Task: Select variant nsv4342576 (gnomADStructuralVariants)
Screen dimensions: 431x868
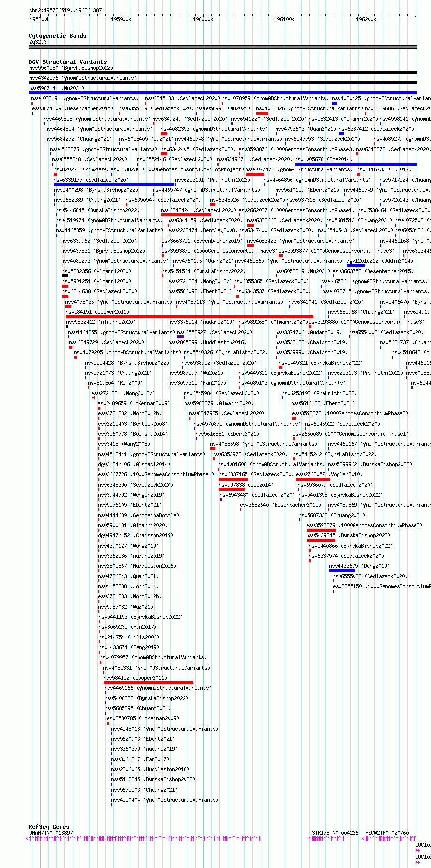Action: 83,78
